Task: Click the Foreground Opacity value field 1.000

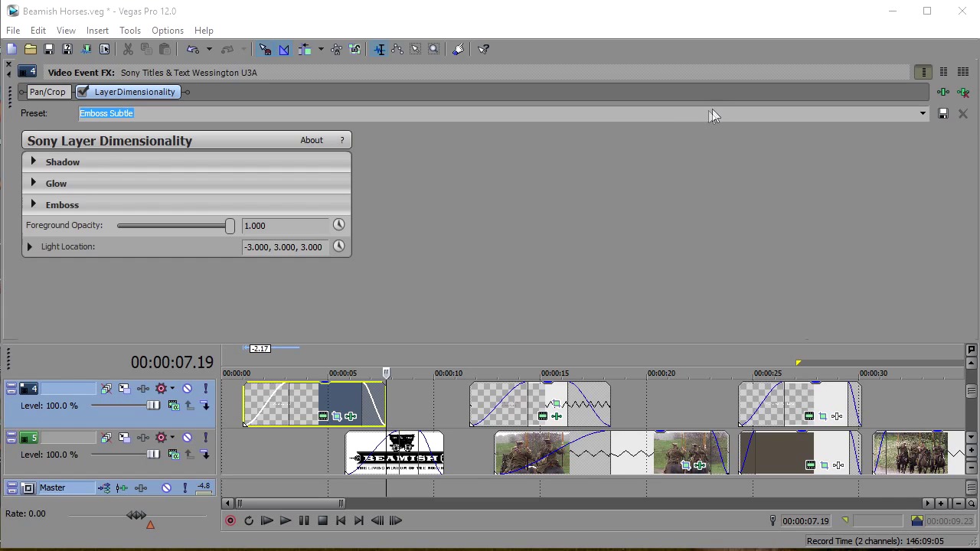Action: coord(284,226)
